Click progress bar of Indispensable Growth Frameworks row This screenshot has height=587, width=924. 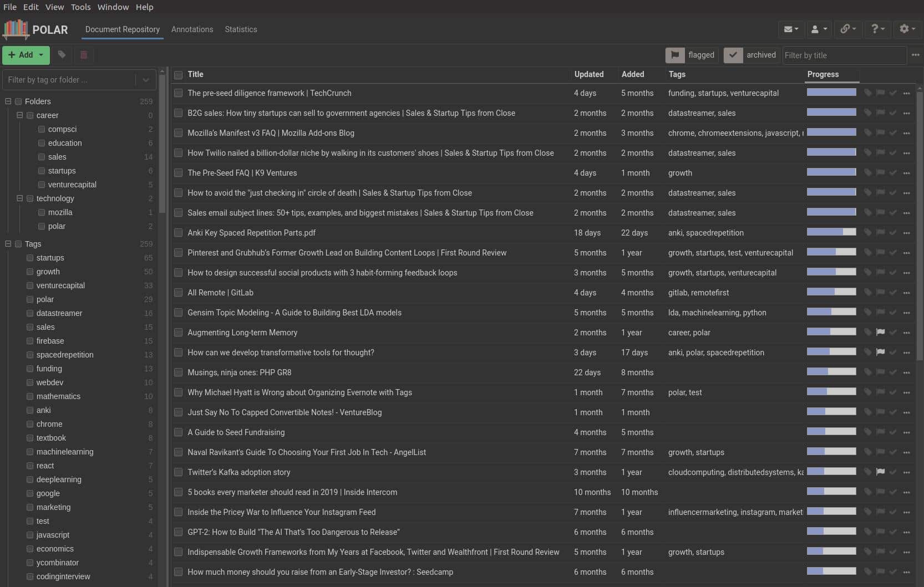831,552
